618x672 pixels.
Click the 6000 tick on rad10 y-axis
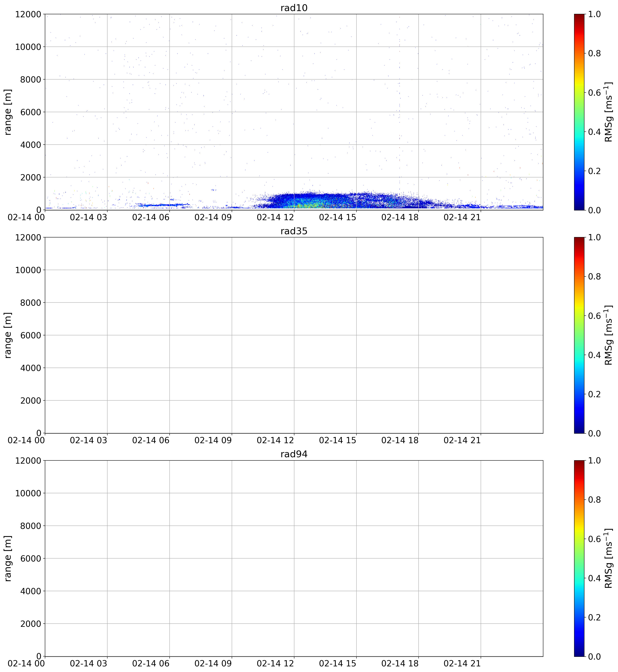30,112
